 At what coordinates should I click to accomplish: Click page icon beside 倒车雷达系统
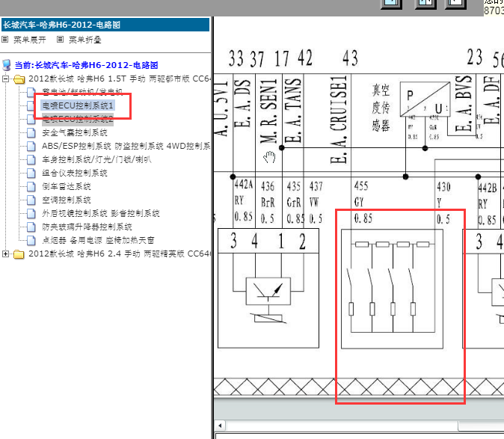31,187
